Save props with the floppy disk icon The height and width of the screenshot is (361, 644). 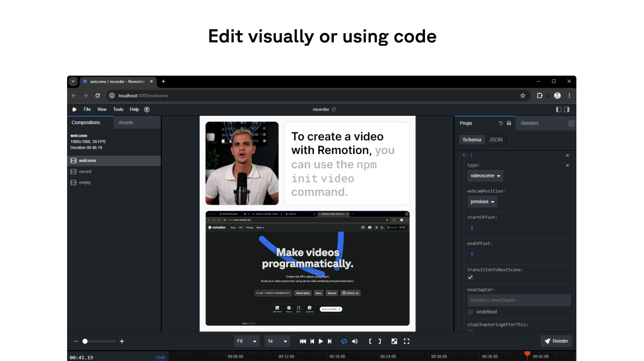tap(509, 123)
